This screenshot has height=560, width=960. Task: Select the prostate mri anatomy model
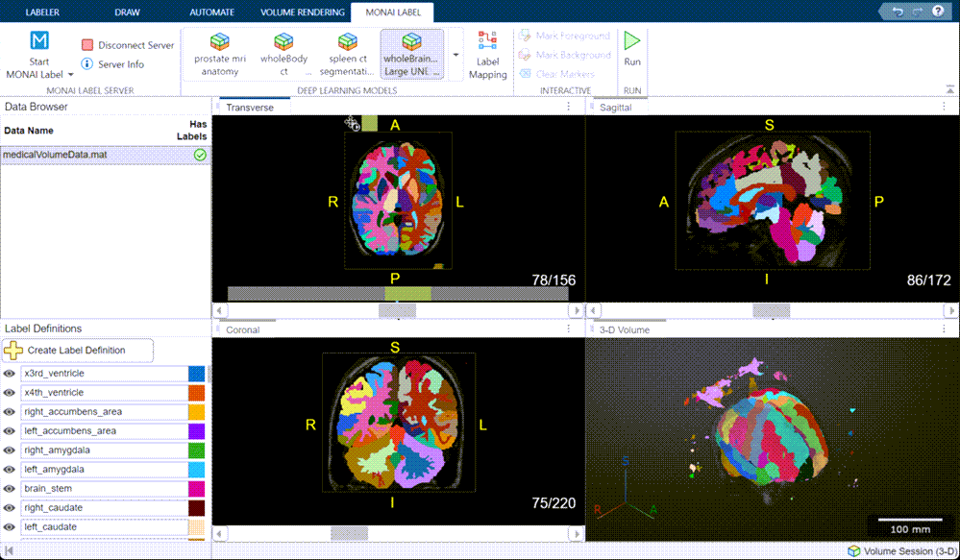[220, 53]
